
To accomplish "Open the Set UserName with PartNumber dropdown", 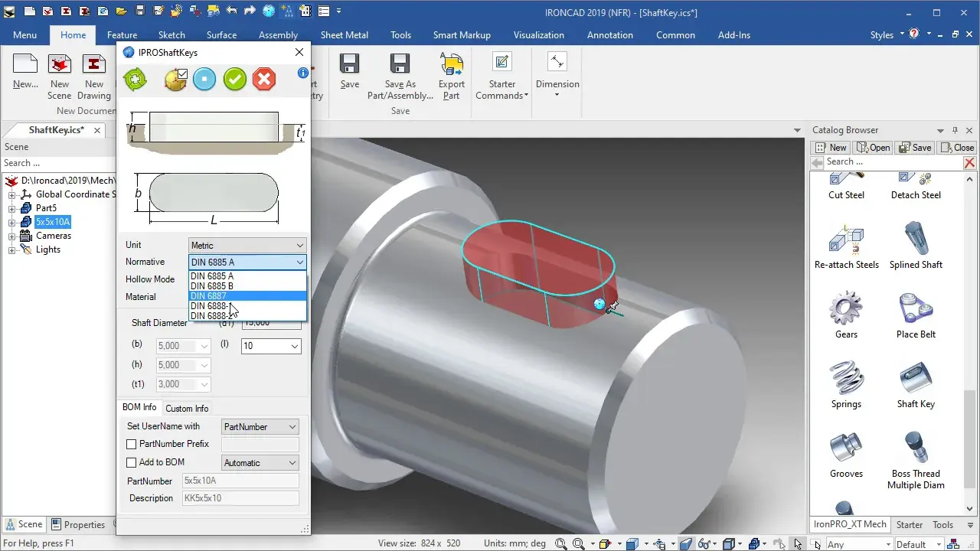I will [260, 426].
